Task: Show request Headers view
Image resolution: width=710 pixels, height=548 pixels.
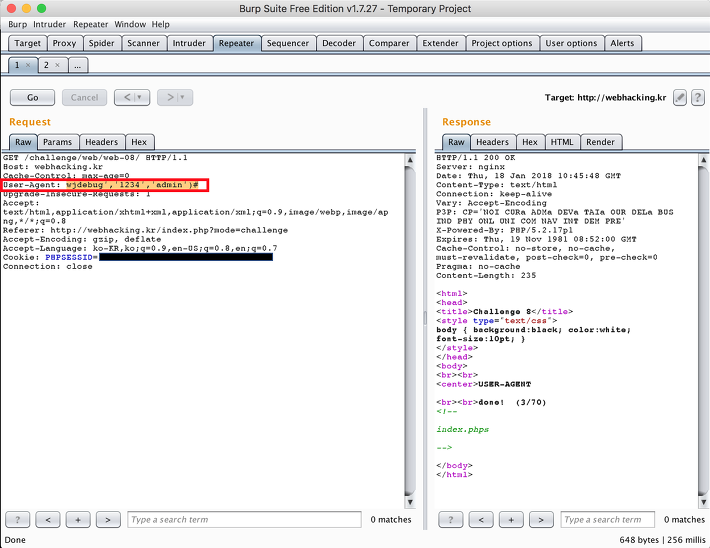Action: 101,142
